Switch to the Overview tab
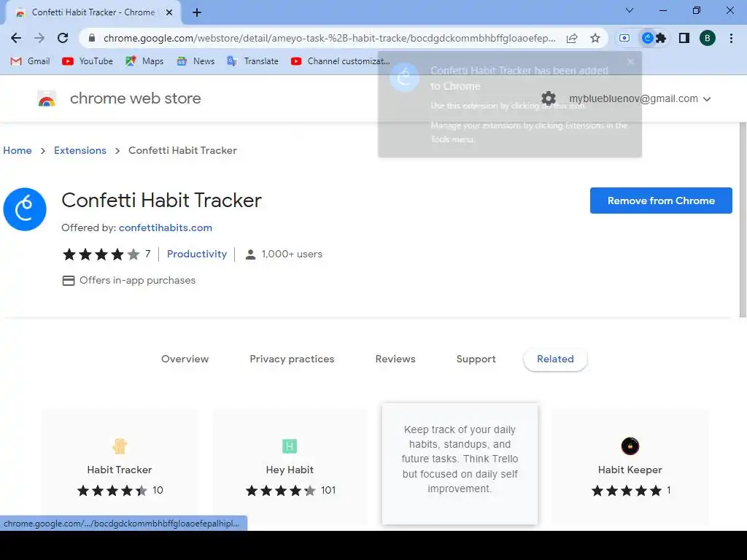Image resolution: width=747 pixels, height=560 pixels. tap(185, 359)
